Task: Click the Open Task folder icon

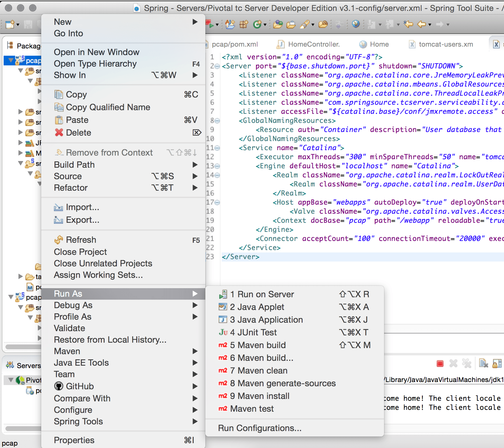Action: click(x=291, y=24)
